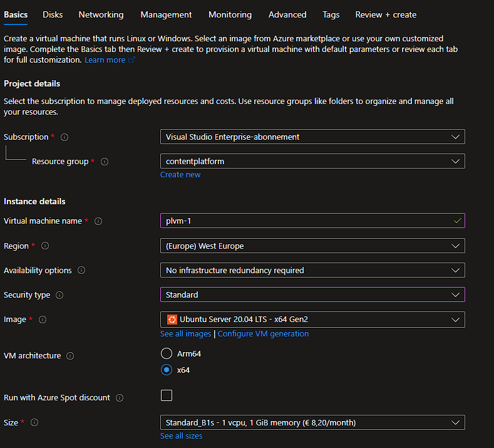Viewport: 494px width, 448px height.
Task: Click the Azure Spot discount info icon
Action: [120, 398]
